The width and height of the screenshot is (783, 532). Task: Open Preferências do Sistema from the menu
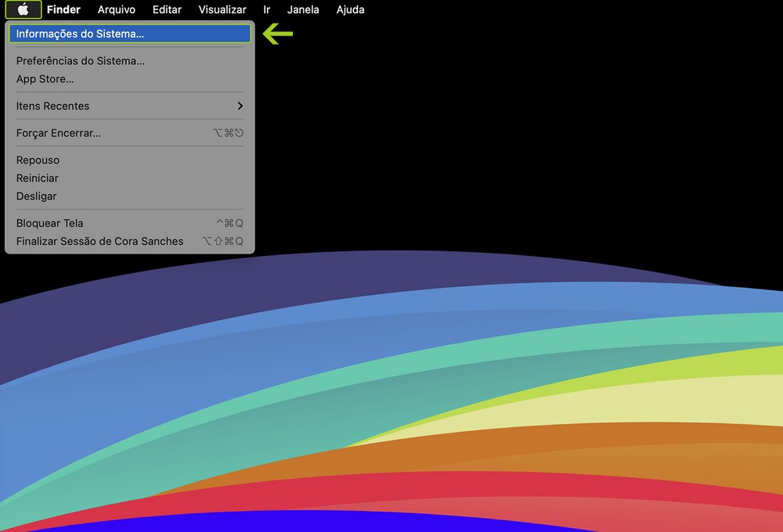pyautogui.click(x=81, y=60)
